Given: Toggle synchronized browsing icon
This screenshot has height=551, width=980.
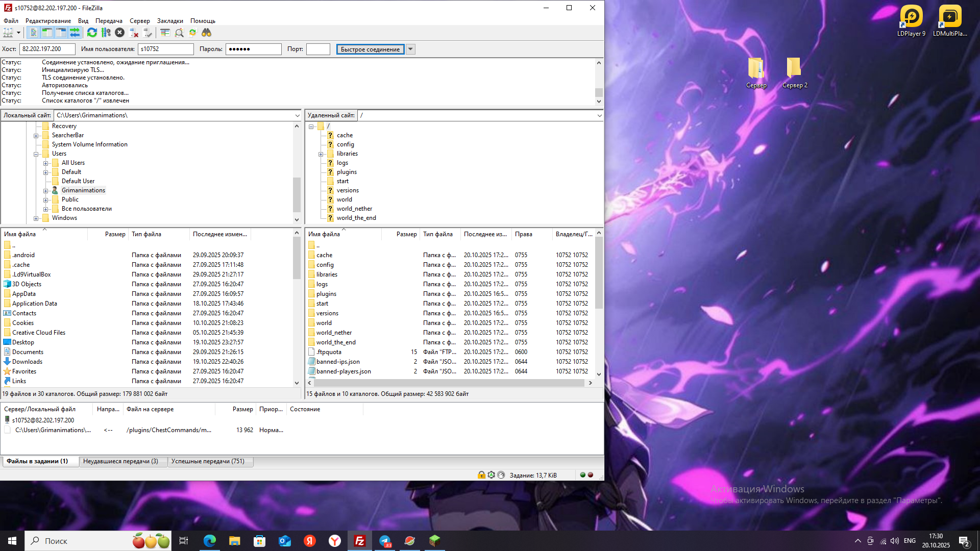Looking at the screenshot, I should pos(192,33).
